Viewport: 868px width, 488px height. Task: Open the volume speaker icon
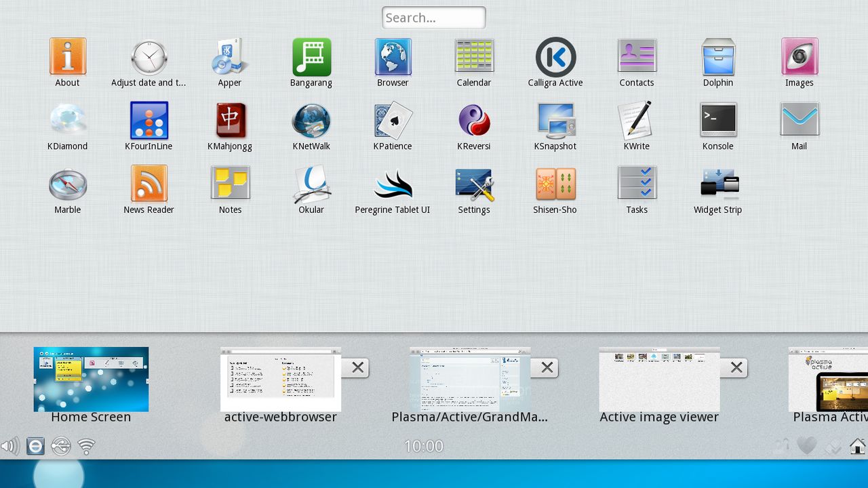tap(10, 446)
